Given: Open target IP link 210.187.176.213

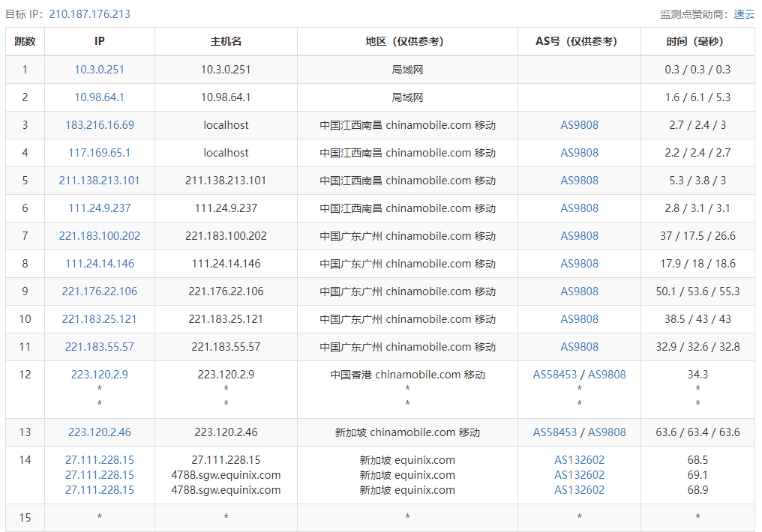Looking at the screenshot, I should (x=89, y=14).
